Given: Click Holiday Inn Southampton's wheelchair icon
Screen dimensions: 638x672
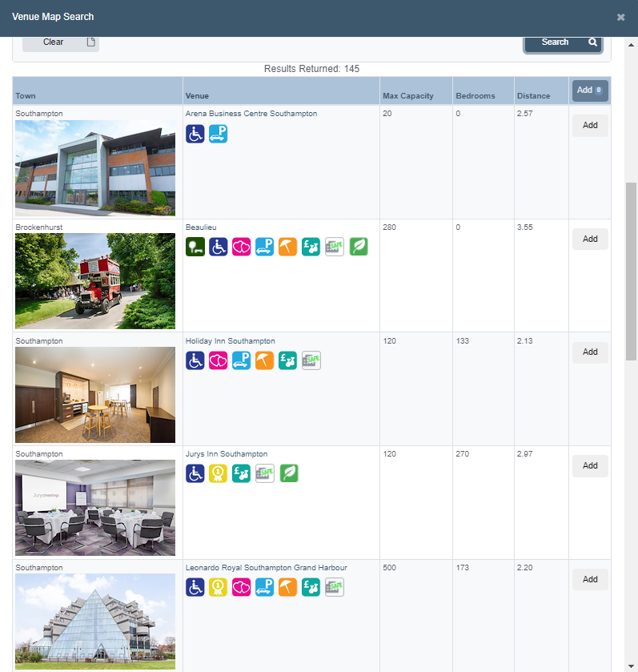Looking at the screenshot, I should (195, 360).
